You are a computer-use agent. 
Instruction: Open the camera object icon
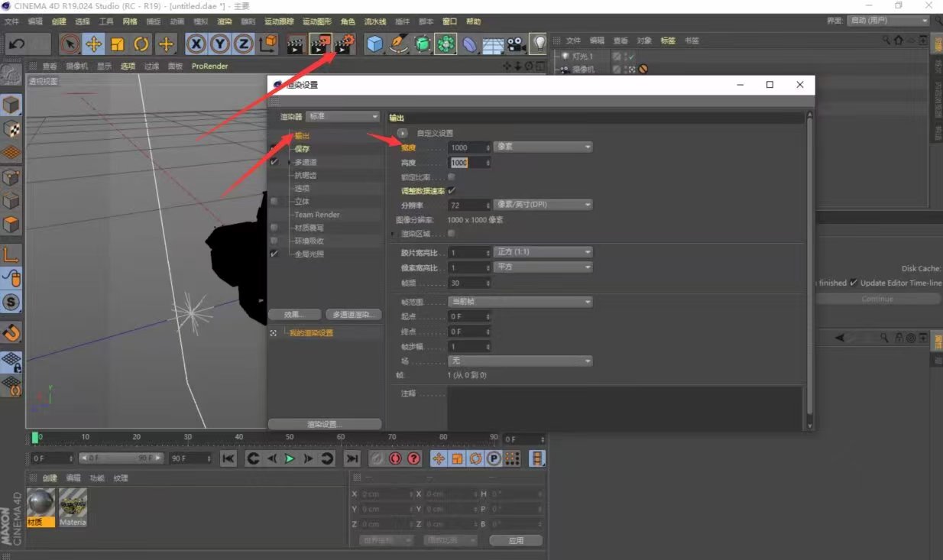(x=517, y=44)
